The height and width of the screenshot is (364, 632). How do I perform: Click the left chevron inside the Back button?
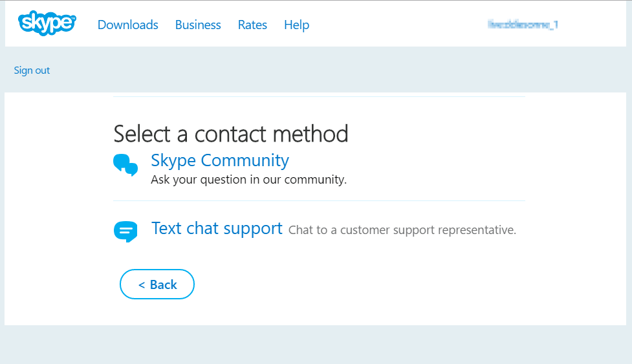(x=142, y=285)
